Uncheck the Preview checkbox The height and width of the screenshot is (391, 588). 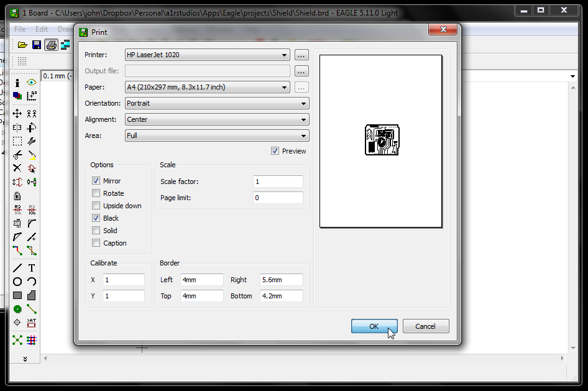pos(275,150)
